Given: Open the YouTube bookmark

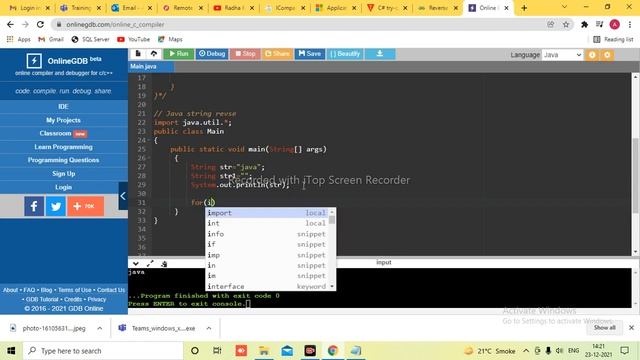Looking at the screenshot, I should [133, 39].
